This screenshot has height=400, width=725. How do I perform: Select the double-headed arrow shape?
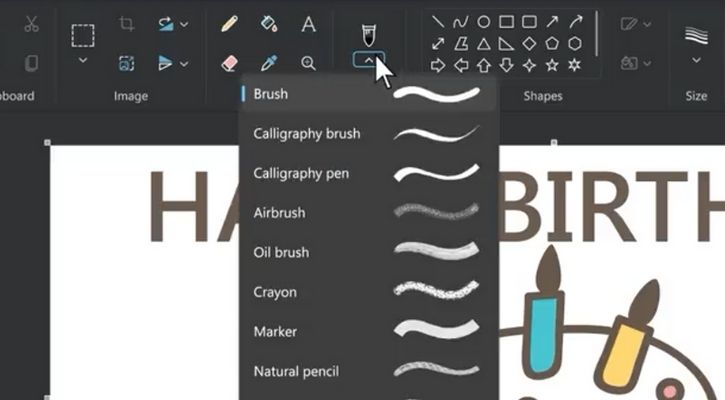[x=437, y=44]
